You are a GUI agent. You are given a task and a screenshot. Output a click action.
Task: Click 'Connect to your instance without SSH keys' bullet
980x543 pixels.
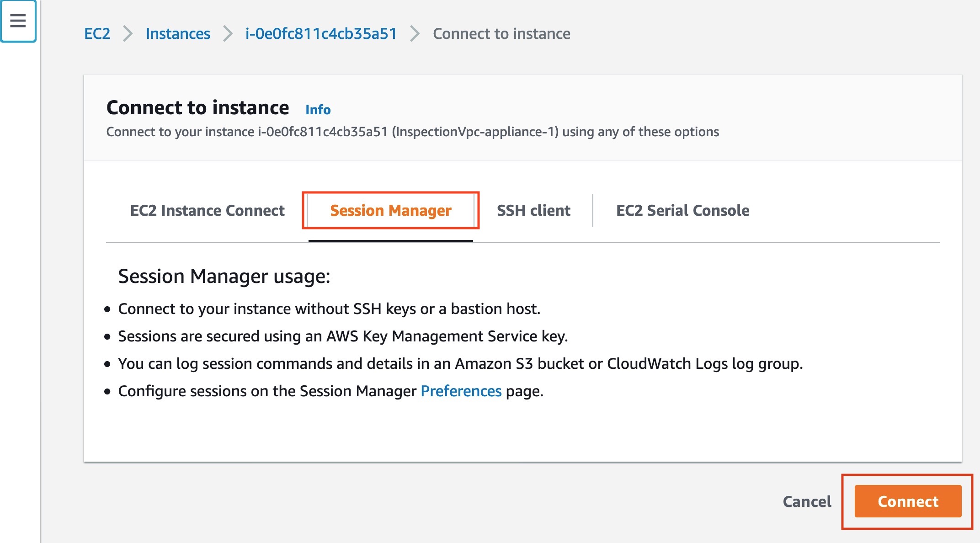pyautogui.click(x=329, y=309)
